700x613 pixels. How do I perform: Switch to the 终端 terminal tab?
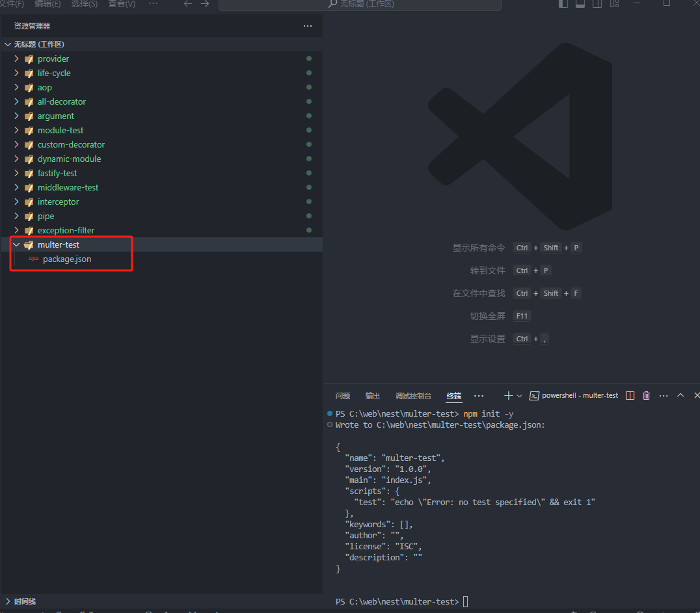pos(454,396)
